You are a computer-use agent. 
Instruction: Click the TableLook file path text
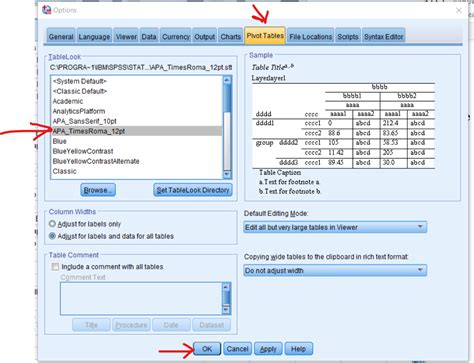click(141, 67)
